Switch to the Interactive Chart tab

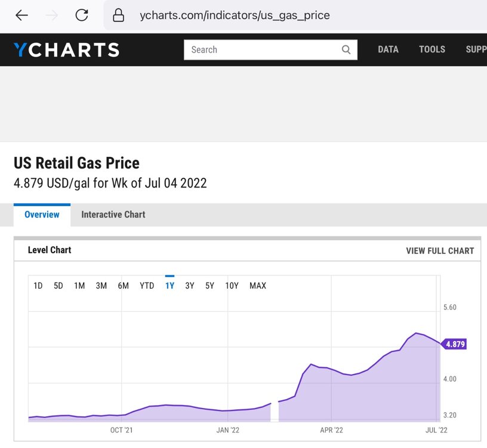coord(113,214)
